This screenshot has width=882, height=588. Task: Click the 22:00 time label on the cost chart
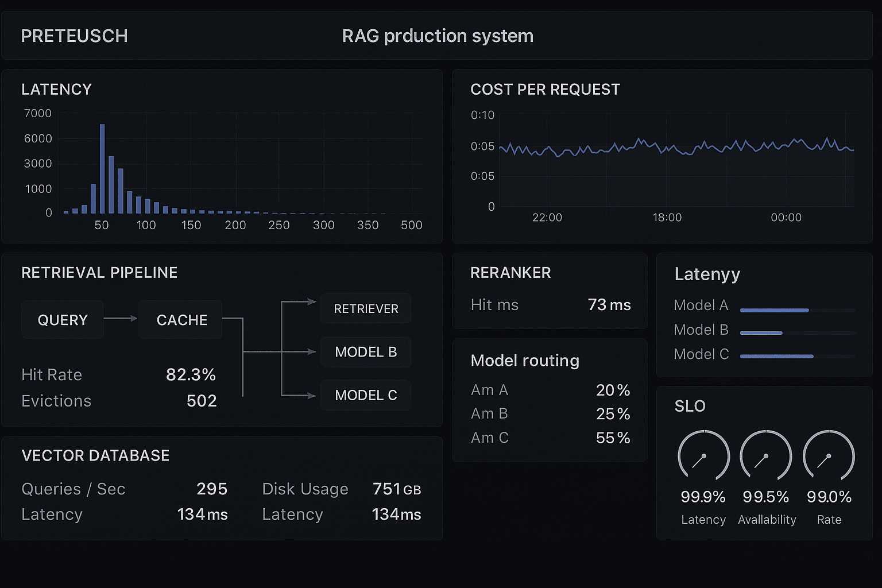[x=547, y=218]
